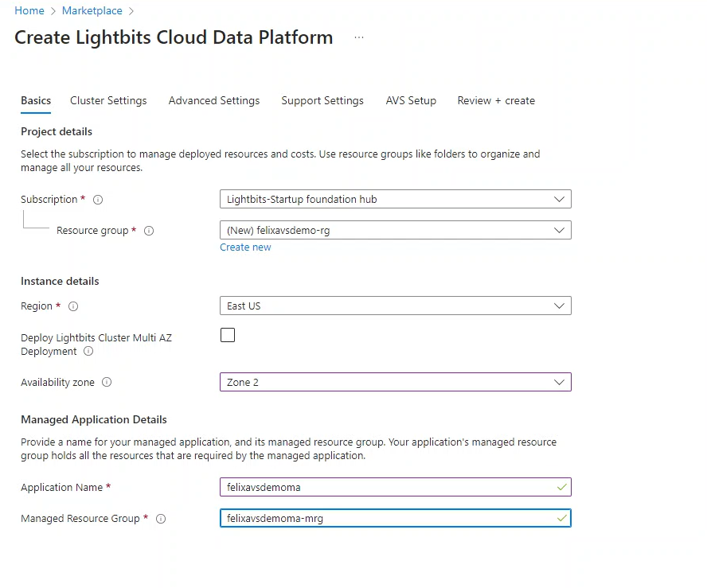Enable Deploy Lightbits Cluster Multi AZ checkbox
Image resolution: width=707 pixels, height=588 pixels.
coord(228,335)
